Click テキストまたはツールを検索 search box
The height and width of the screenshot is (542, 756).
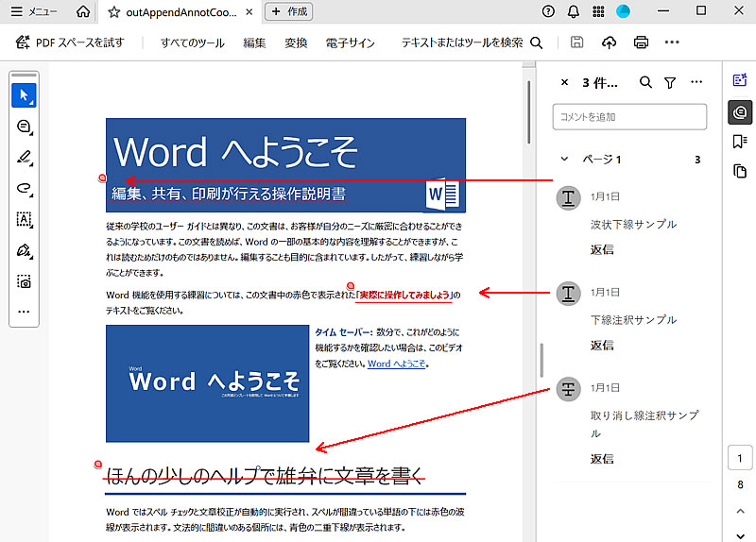point(472,42)
